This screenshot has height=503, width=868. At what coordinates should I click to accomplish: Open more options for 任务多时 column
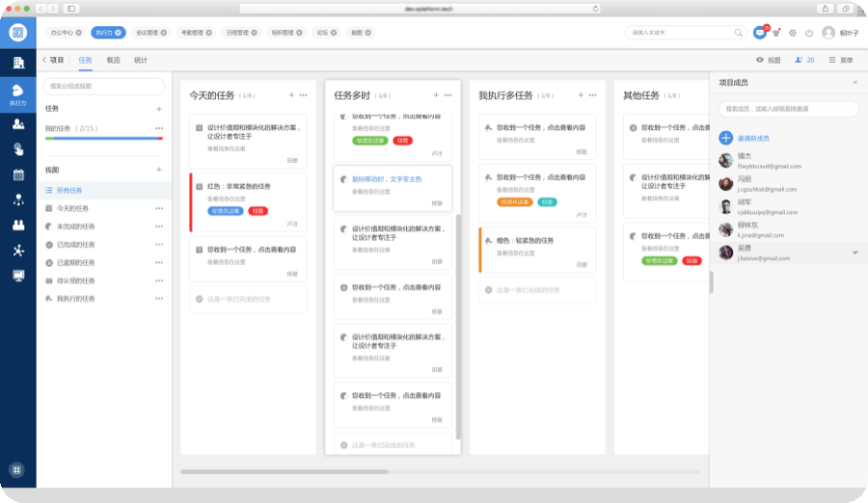pyautogui.click(x=448, y=95)
